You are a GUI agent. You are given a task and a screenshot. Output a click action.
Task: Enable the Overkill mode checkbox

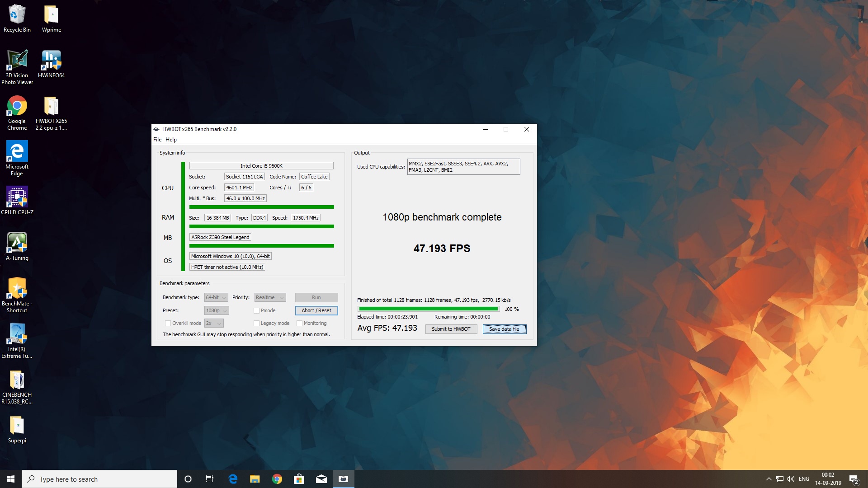(x=168, y=323)
